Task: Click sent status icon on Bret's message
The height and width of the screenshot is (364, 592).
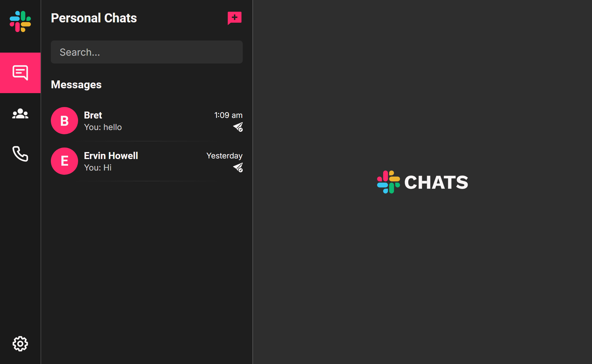Action: click(238, 127)
